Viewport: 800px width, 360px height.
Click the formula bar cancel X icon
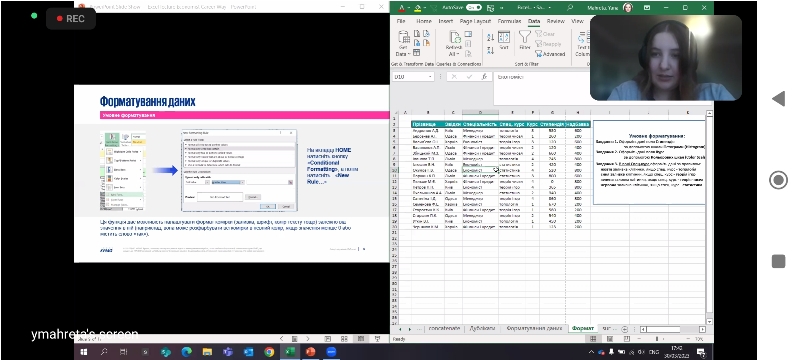click(x=455, y=76)
